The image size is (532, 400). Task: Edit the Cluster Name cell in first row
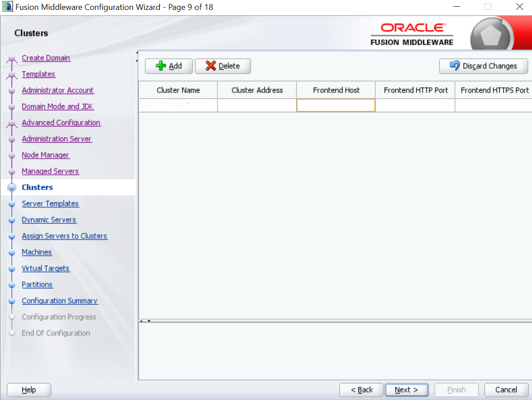178,106
